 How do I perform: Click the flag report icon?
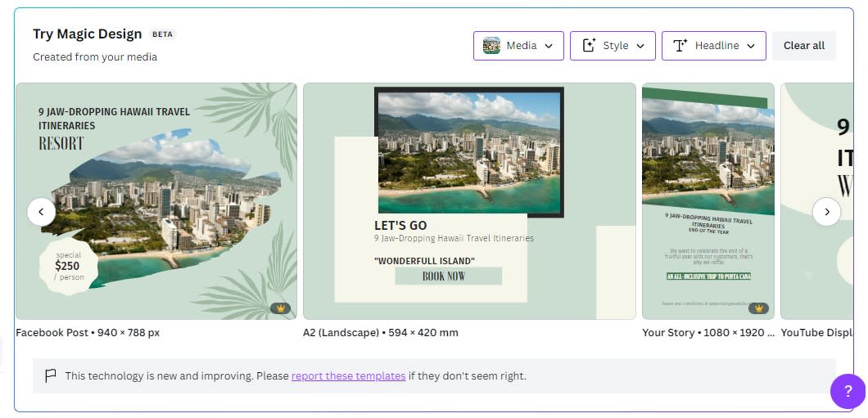(x=51, y=376)
